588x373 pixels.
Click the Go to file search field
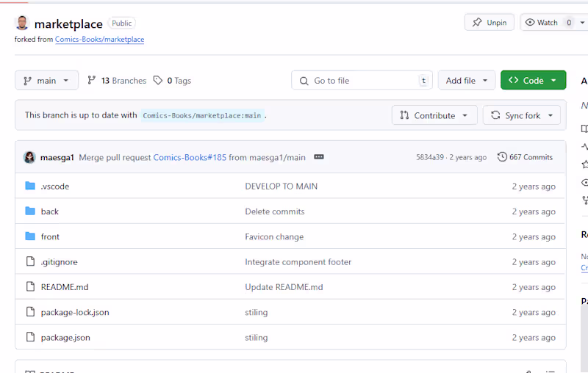tap(362, 81)
